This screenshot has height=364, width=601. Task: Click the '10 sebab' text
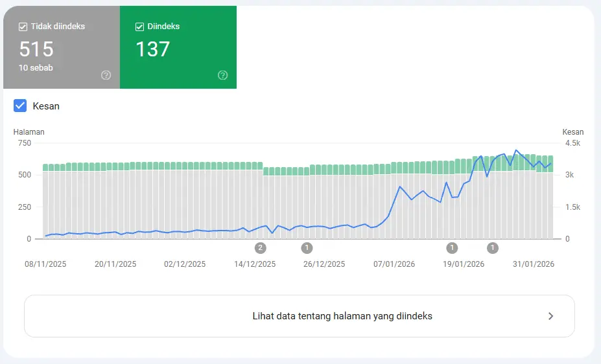[x=36, y=67]
